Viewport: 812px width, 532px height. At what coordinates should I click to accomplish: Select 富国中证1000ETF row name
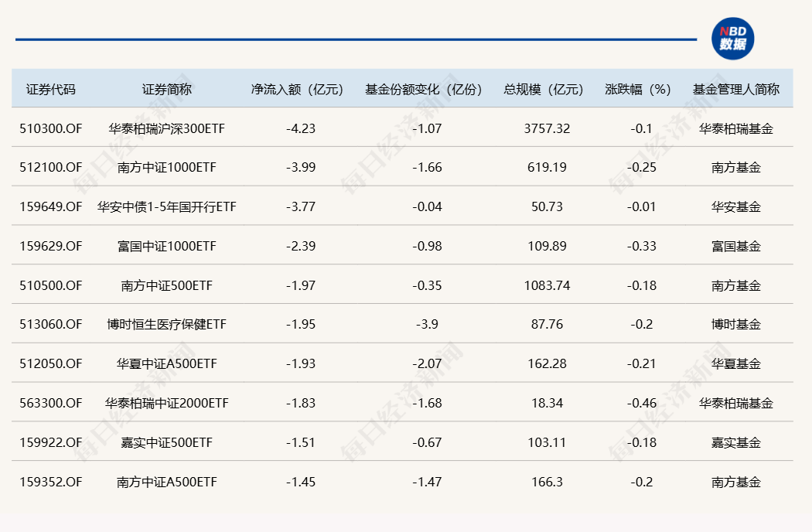(x=166, y=247)
